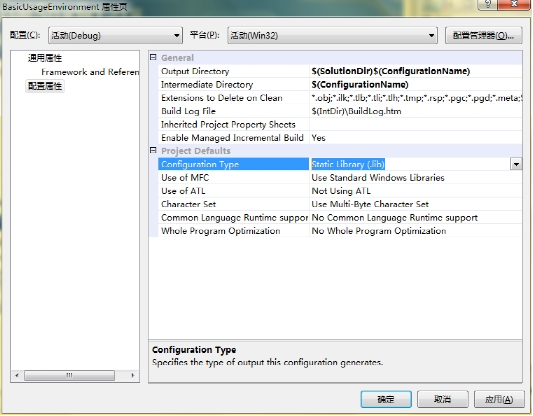Open the Configuration Type value dropdown arrow

click(x=516, y=164)
